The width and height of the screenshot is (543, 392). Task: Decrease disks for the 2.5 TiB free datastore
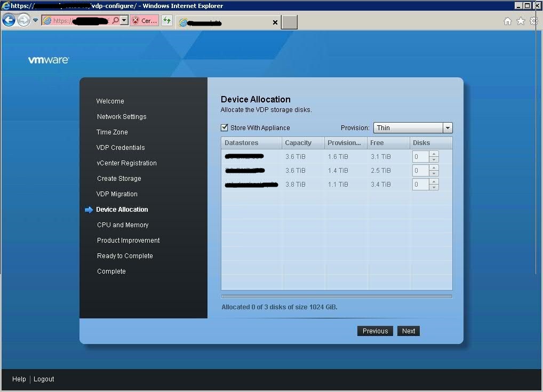434,173
